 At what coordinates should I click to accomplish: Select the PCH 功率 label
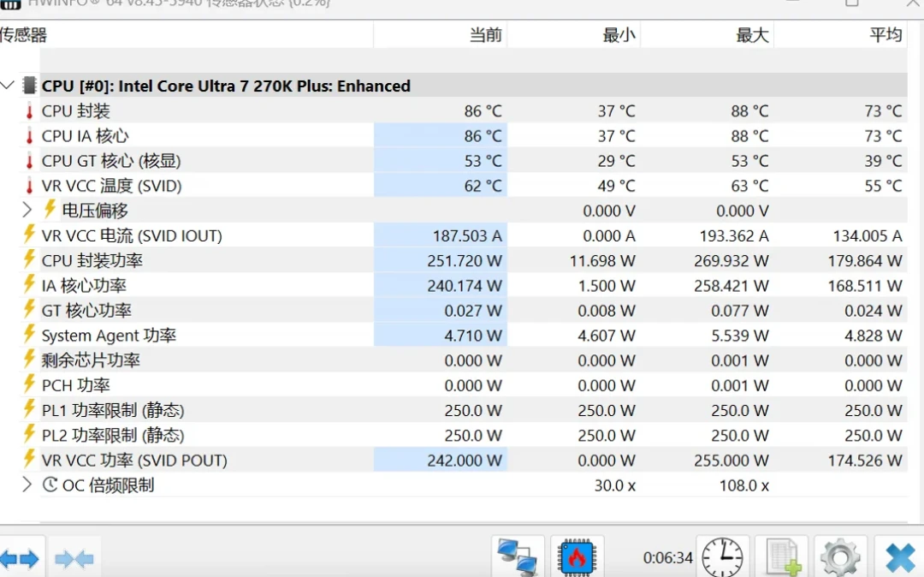[x=75, y=385]
